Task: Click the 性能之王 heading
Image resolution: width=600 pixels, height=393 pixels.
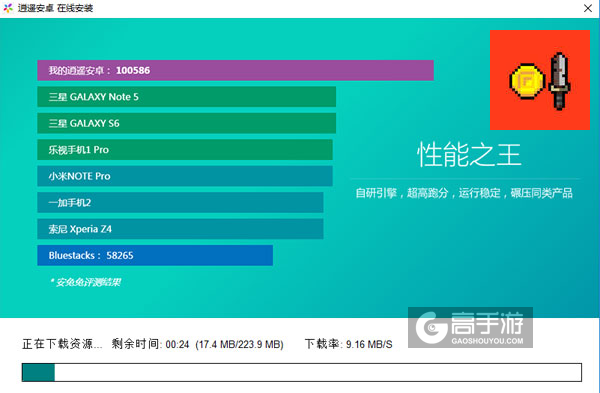Action: click(469, 155)
